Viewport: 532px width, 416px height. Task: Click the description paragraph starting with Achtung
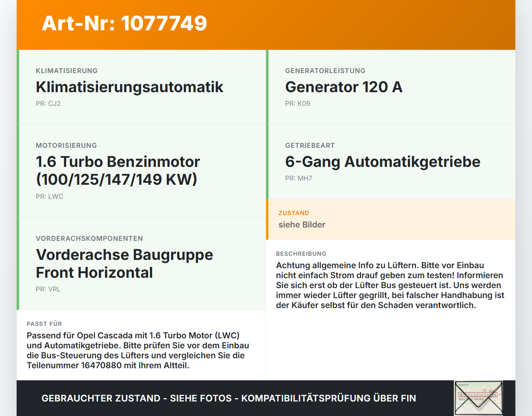(x=390, y=285)
